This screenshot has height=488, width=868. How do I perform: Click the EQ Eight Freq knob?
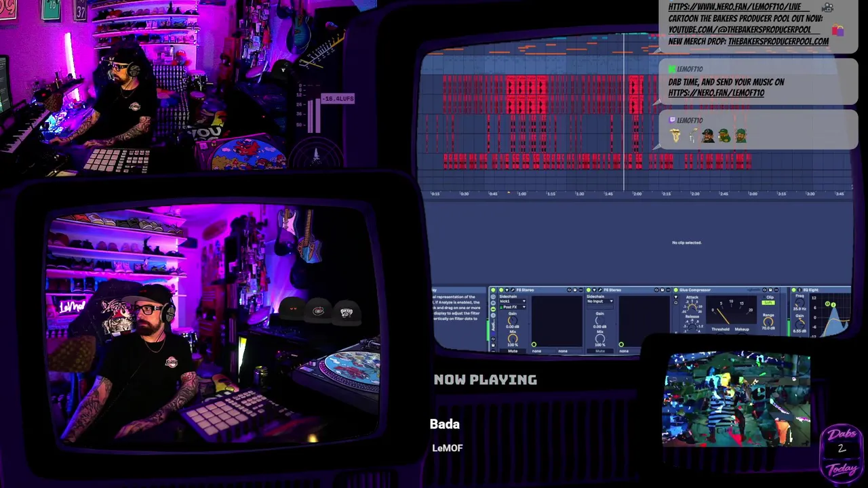coord(800,302)
